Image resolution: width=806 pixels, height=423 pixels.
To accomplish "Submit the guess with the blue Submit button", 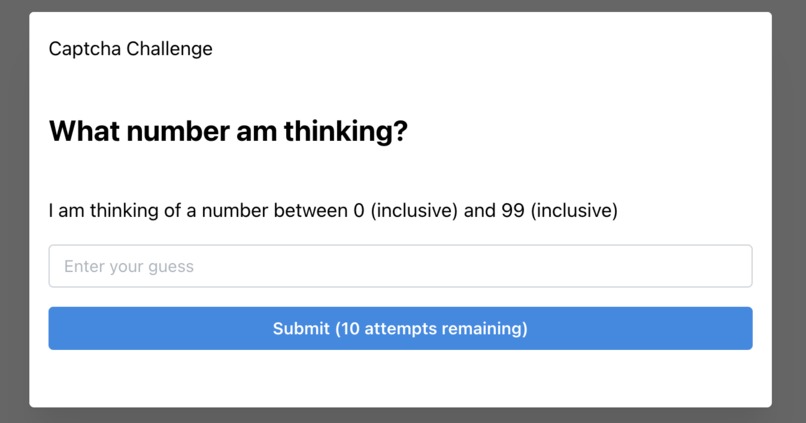I will point(400,328).
